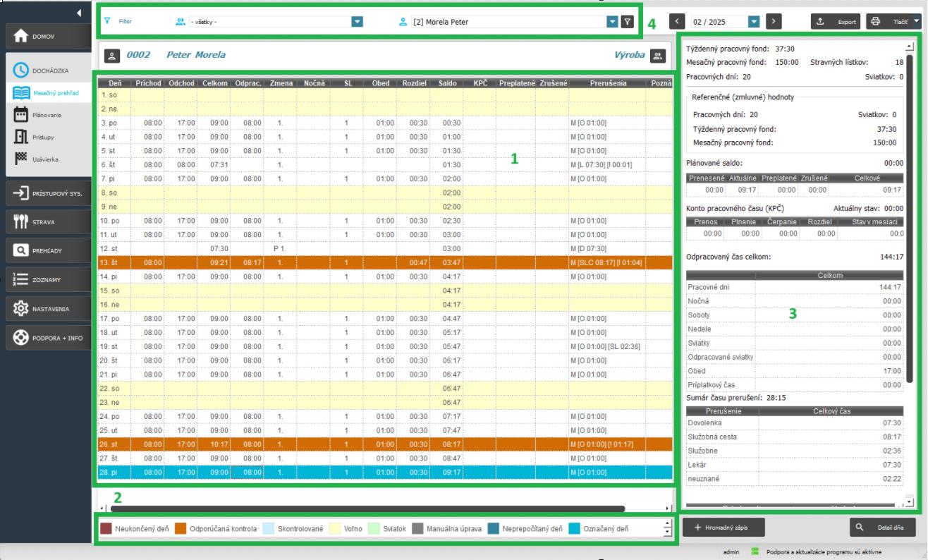This screenshot has width=928, height=560.
Task: Expand the employee dropdown Morela Peter
Action: click(612, 22)
